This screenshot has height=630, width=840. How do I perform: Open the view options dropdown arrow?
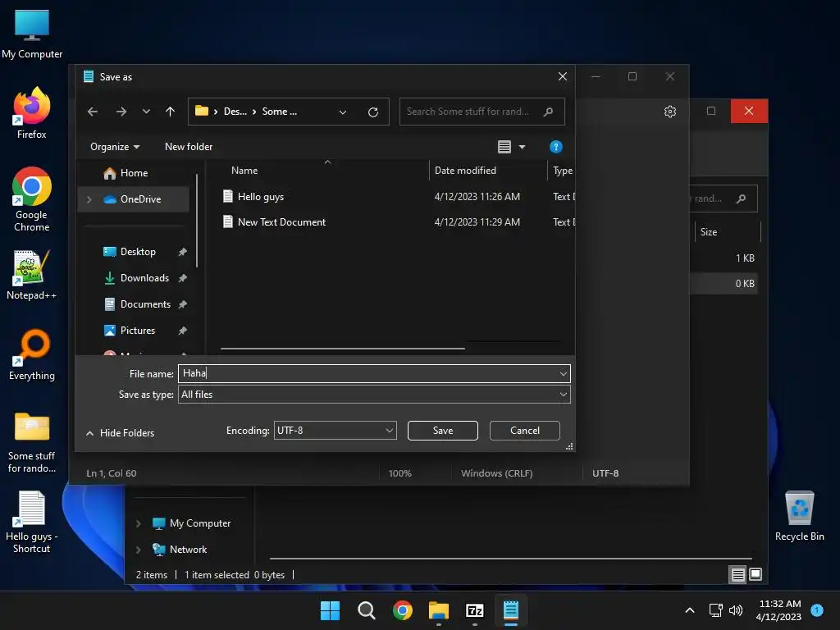(x=523, y=147)
